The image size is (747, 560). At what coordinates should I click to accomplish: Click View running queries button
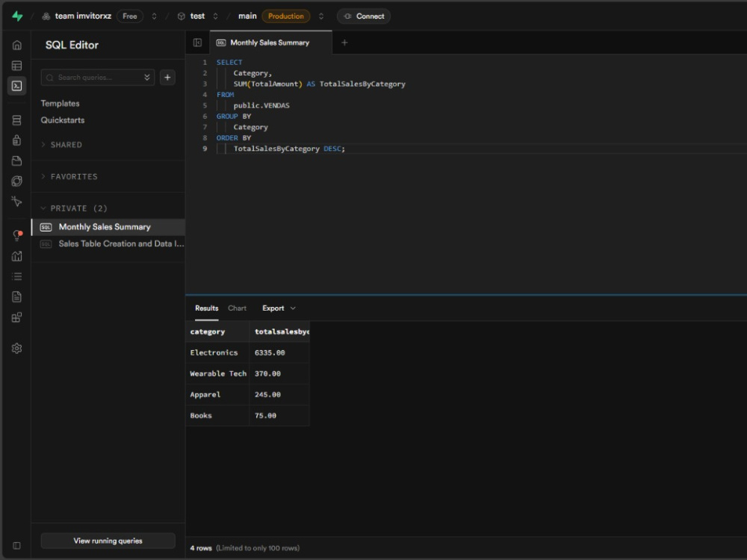click(x=108, y=541)
